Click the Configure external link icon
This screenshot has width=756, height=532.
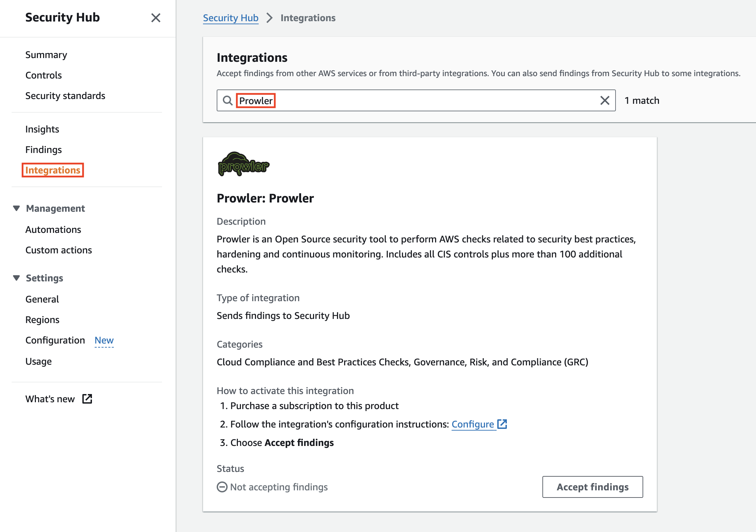pyautogui.click(x=502, y=424)
